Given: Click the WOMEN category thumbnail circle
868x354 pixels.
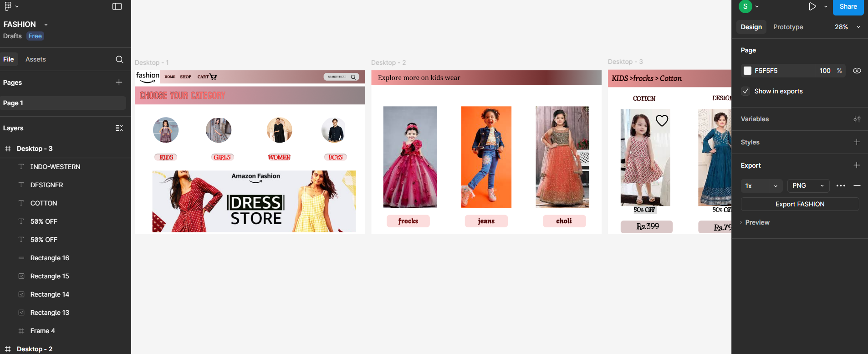Looking at the screenshot, I should [x=279, y=130].
